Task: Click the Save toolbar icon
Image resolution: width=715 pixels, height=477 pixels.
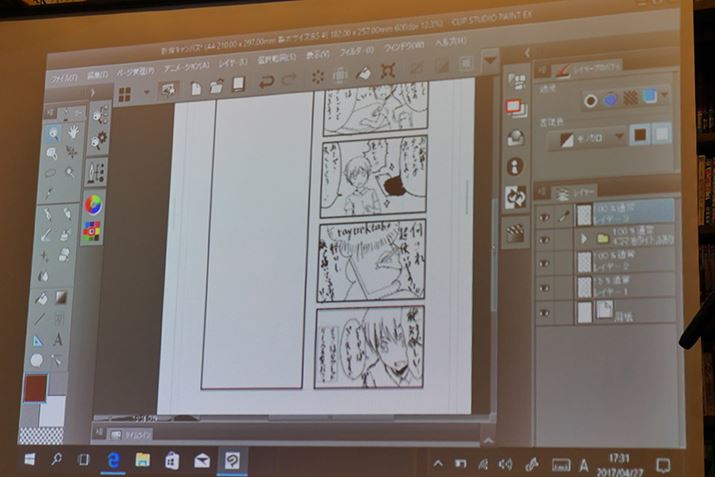Action: (x=239, y=84)
